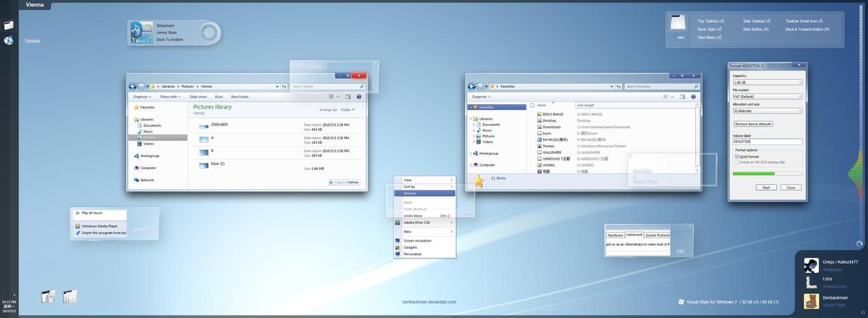Click Volume label field KINGSTON

pyautogui.click(x=767, y=142)
